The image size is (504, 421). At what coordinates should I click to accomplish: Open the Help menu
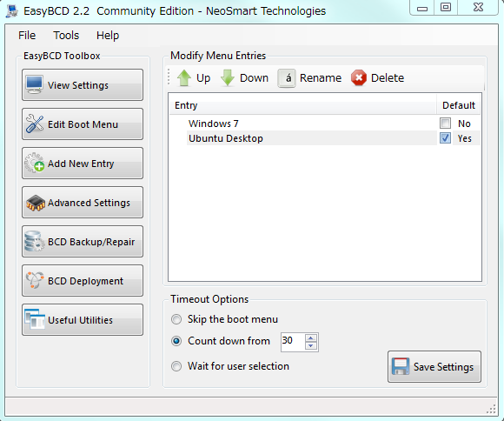pos(108,35)
